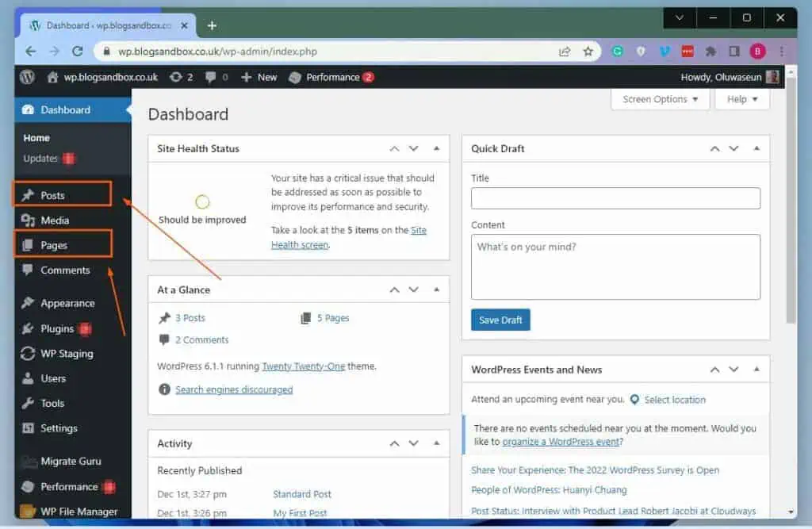Open Comments via its speech bubble icon

(x=29, y=270)
